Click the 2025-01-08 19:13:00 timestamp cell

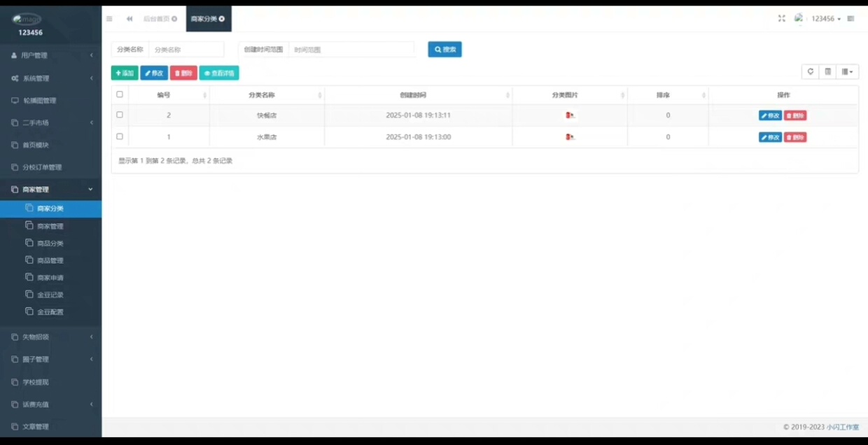click(x=418, y=137)
